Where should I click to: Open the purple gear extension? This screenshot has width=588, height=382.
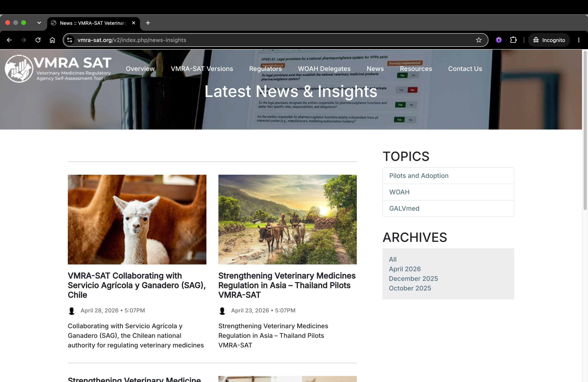[x=499, y=40]
